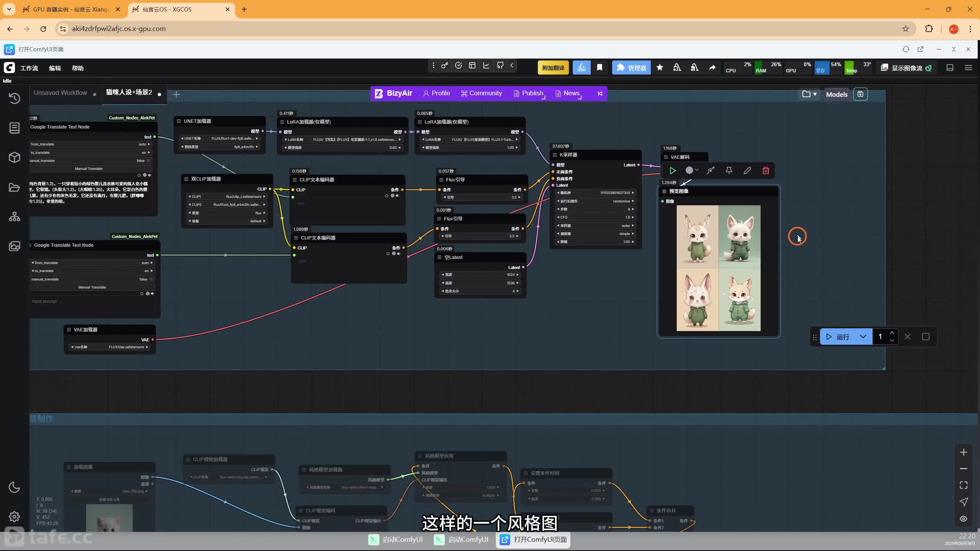980x551 pixels.
Task: Toggle dark theme moon icon
Action: pos(15,487)
